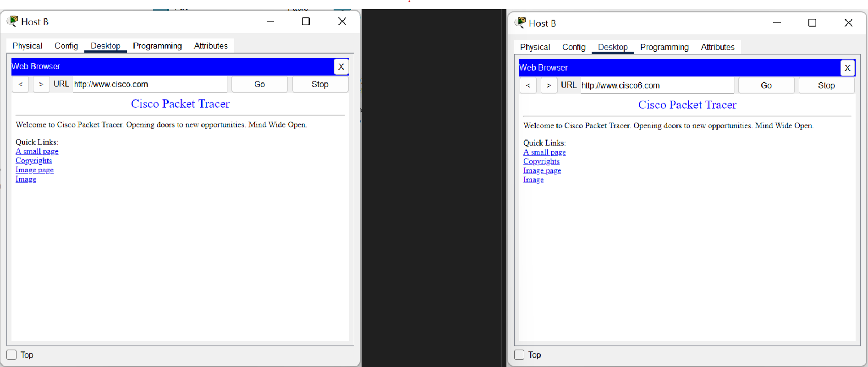
Task: Enable Top checkbox in right Host B window
Action: (519, 355)
